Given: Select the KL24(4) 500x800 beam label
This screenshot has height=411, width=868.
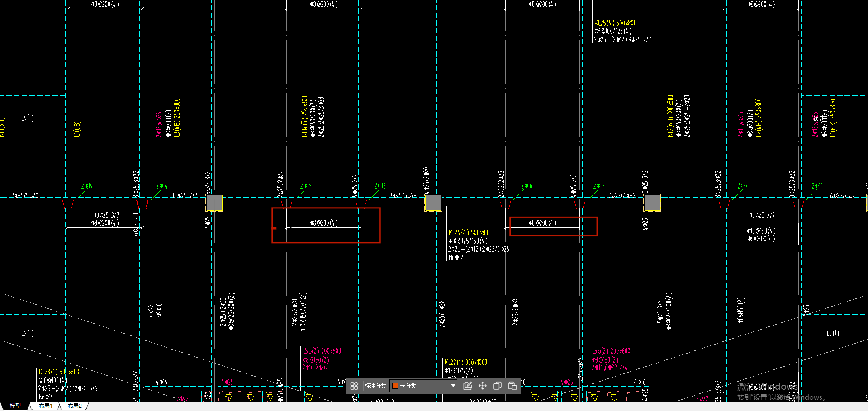Looking at the screenshot, I should tap(470, 232).
